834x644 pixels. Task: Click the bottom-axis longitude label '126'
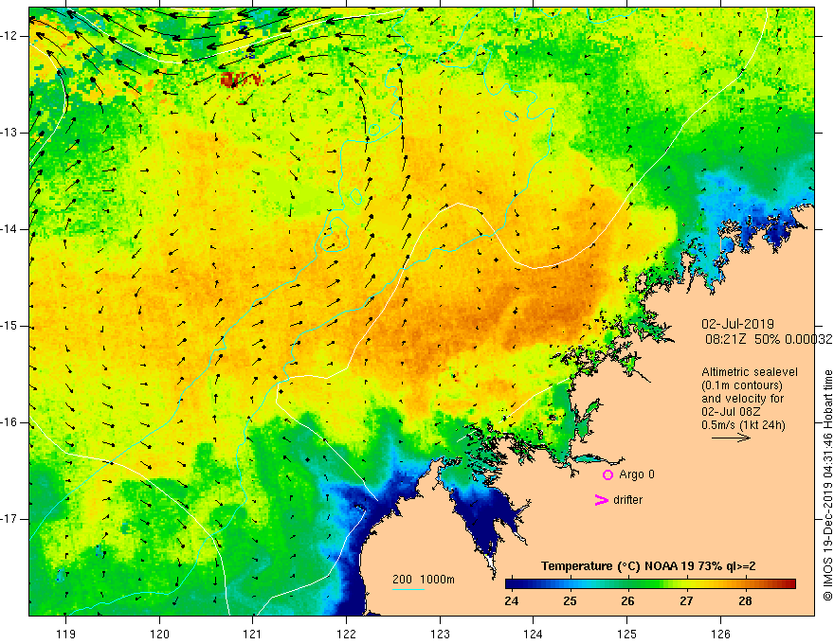(720, 634)
